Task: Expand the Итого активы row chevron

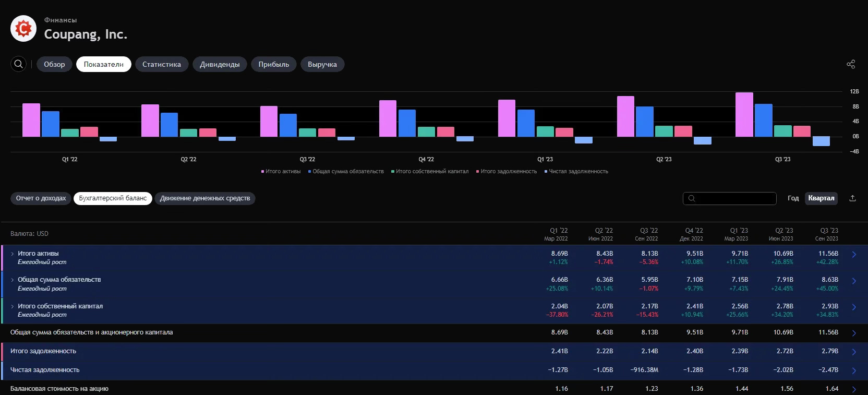Action: pos(13,254)
